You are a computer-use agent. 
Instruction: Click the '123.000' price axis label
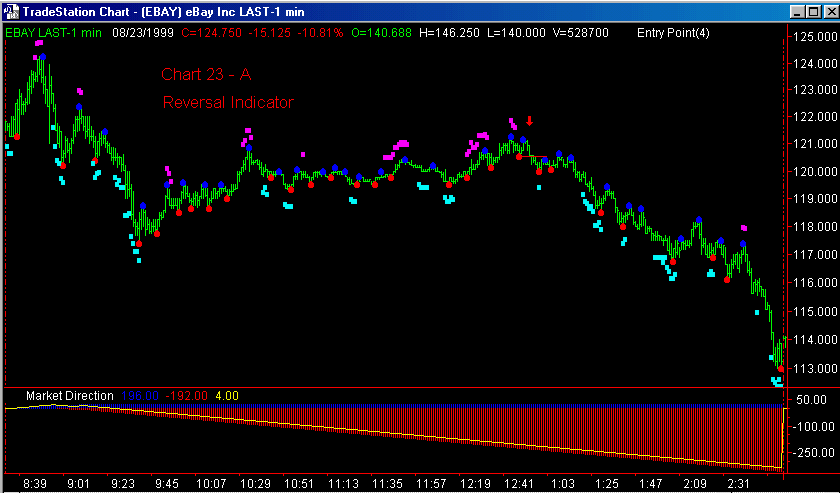click(x=815, y=89)
